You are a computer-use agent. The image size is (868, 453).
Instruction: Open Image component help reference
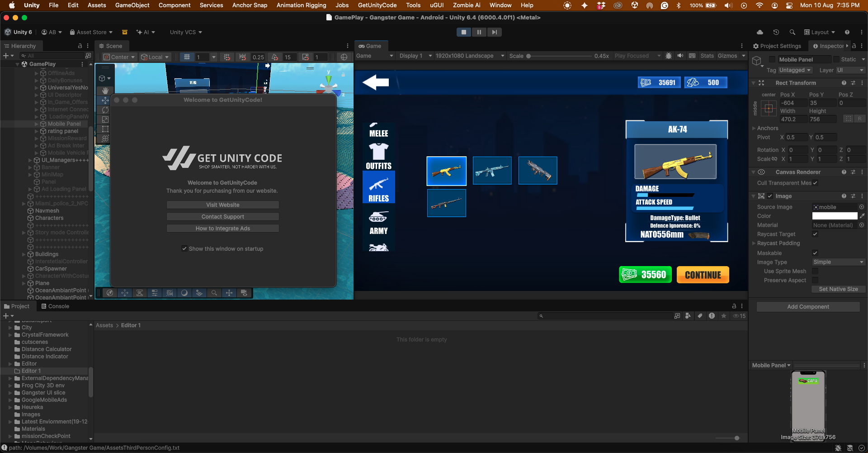pos(844,196)
